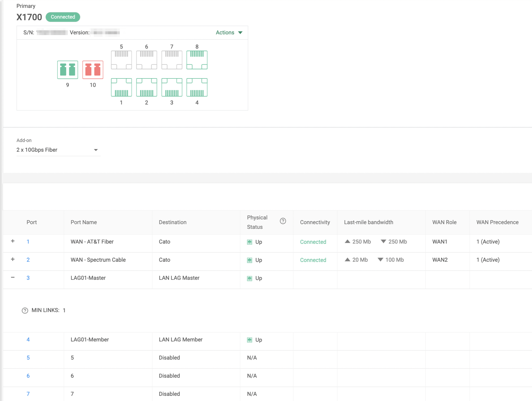Open the Actions dropdown
Image resolution: width=532 pixels, height=401 pixels.
228,32
